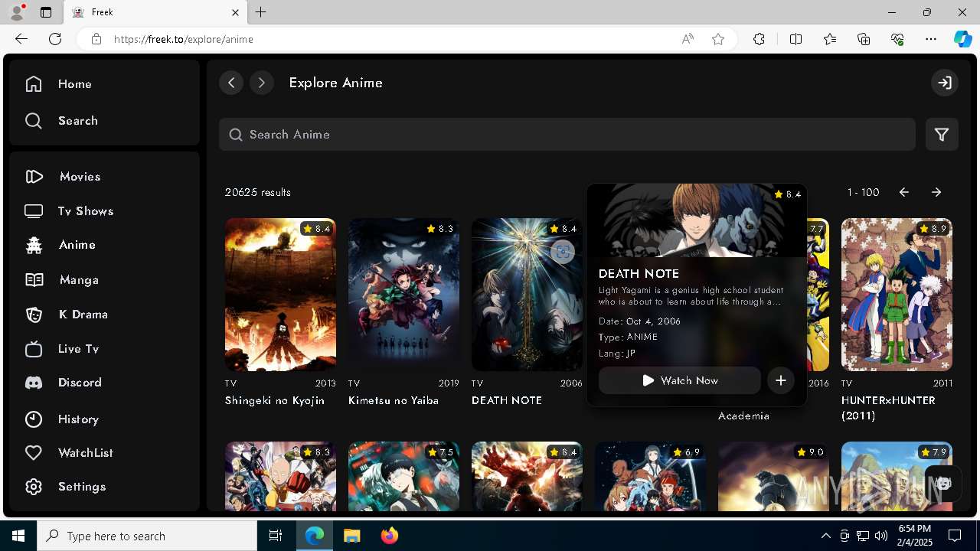
Task: Toggle browser split screen icon
Action: (x=795, y=39)
